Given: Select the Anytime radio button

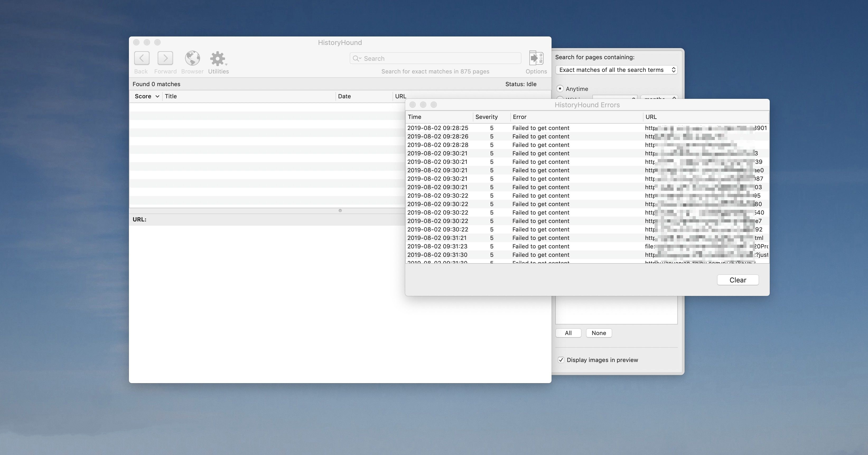Looking at the screenshot, I should pos(560,89).
